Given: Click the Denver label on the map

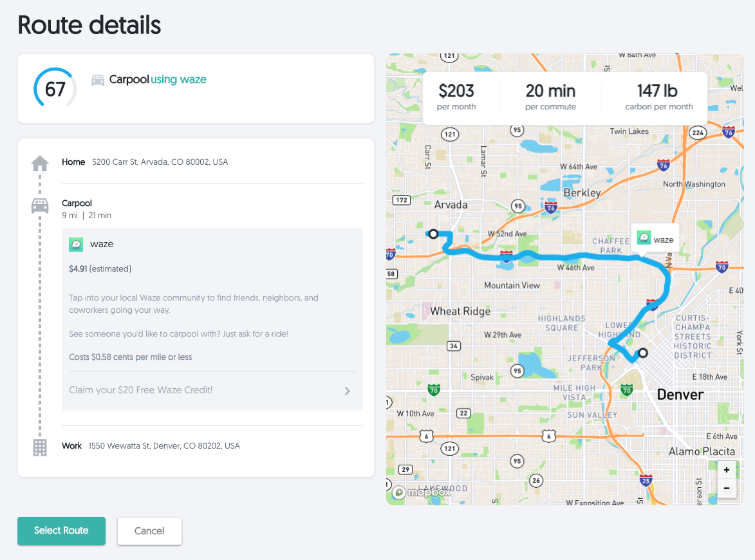Looking at the screenshot, I should click(680, 395).
